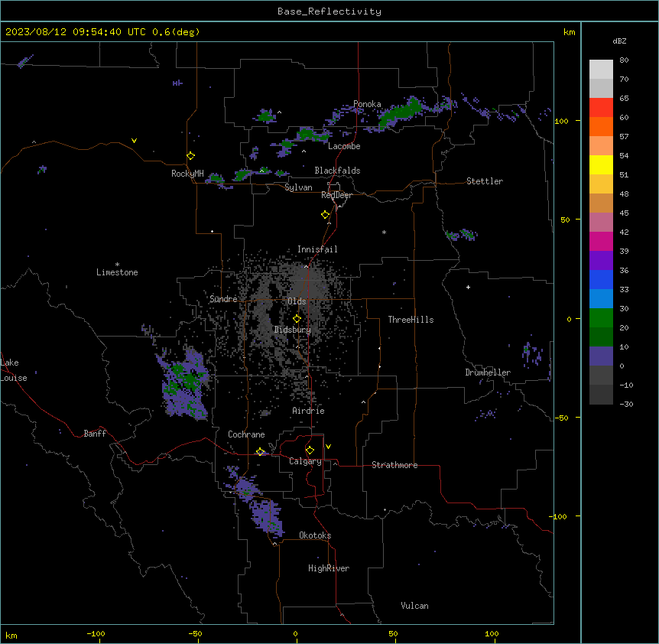Image resolution: width=659 pixels, height=644 pixels.
Task: Click the Vulcan label
Action: (415, 606)
